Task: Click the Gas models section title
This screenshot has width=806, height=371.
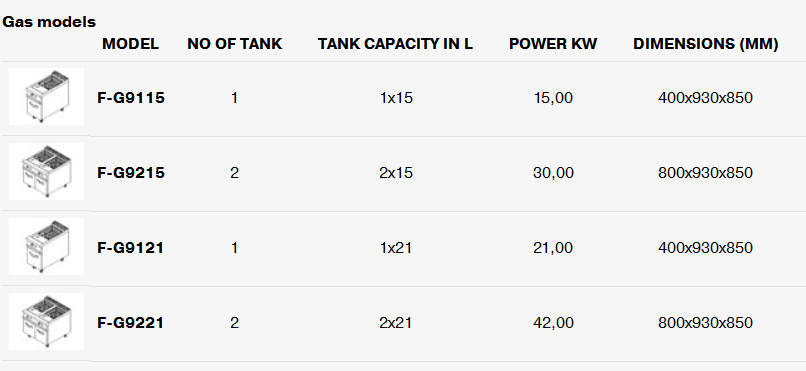Action: pyautogui.click(x=49, y=22)
